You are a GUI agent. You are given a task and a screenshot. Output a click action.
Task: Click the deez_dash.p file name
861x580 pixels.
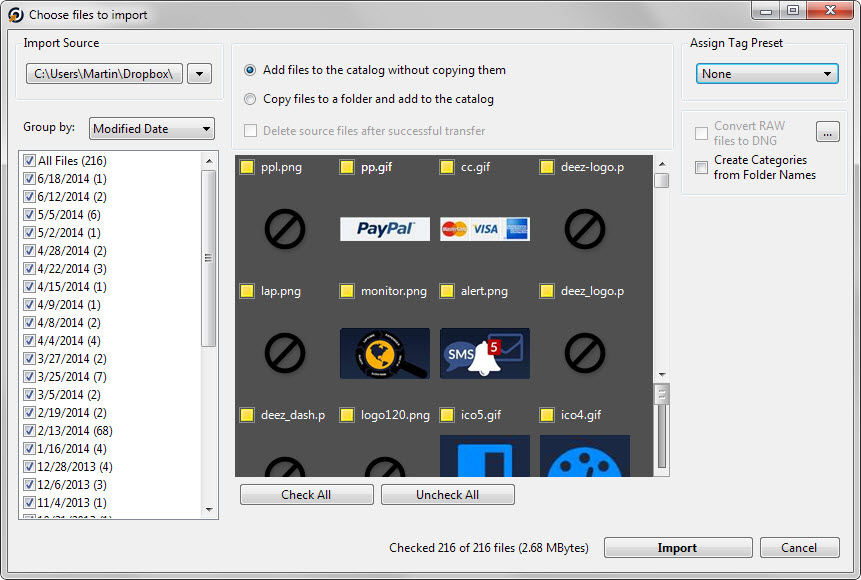293,415
